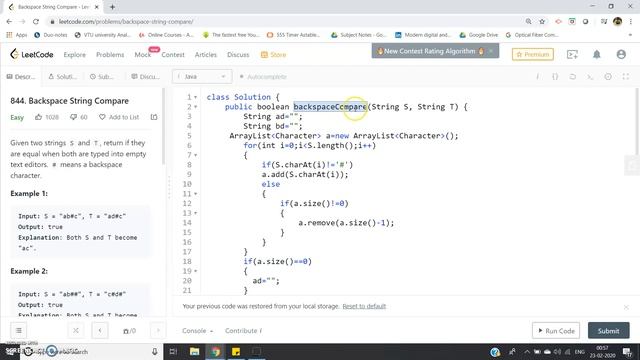Click the shuffle random problem icon
This screenshot has width=640, height=360.
(x=76, y=331)
